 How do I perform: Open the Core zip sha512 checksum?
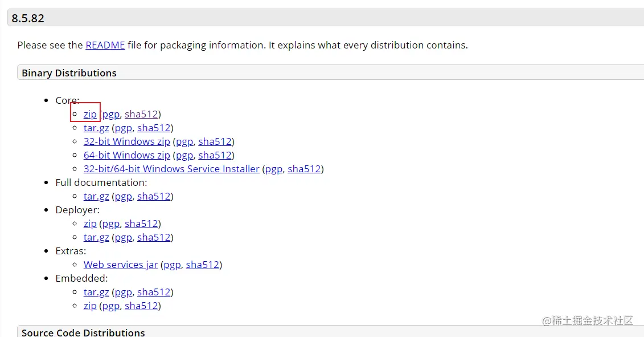coord(141,114)
